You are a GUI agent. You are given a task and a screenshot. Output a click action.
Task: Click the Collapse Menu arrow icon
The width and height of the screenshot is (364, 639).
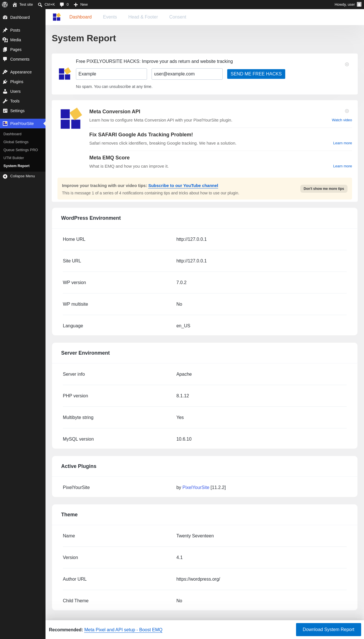tap(5, 176)
